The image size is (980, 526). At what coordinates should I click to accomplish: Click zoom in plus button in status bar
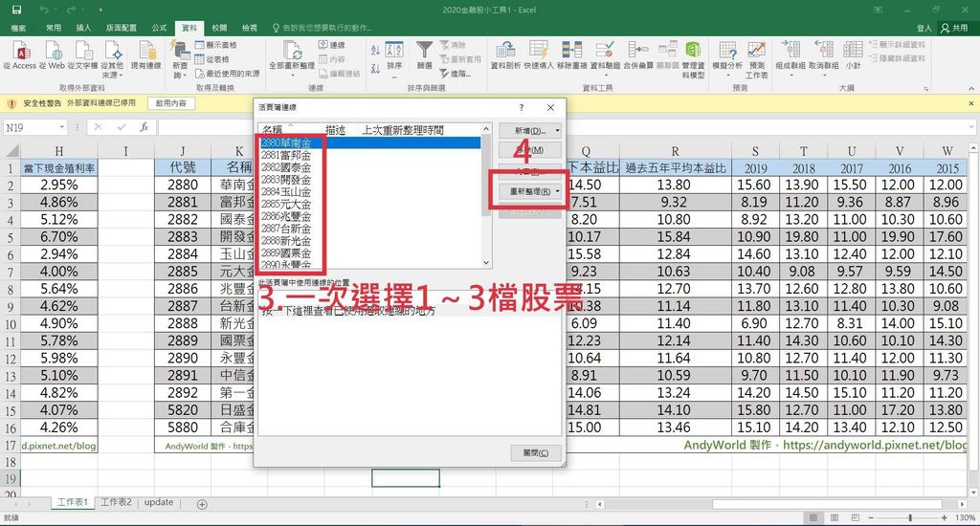point(945,518)
